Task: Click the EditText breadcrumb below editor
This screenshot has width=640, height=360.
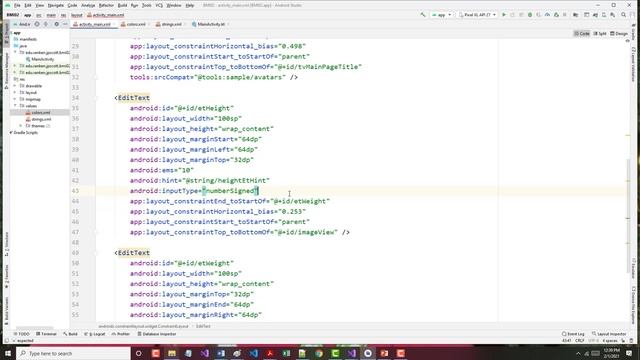Action: tap(203, 327)
